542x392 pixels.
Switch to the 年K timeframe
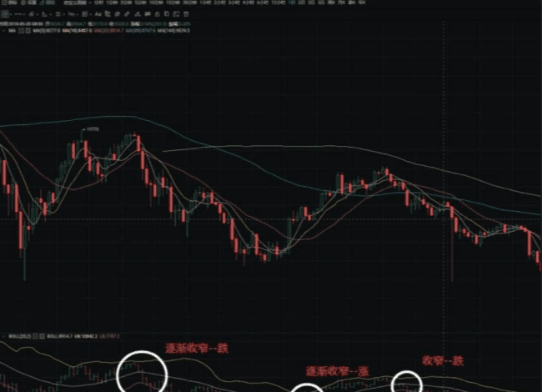(362, 3)
